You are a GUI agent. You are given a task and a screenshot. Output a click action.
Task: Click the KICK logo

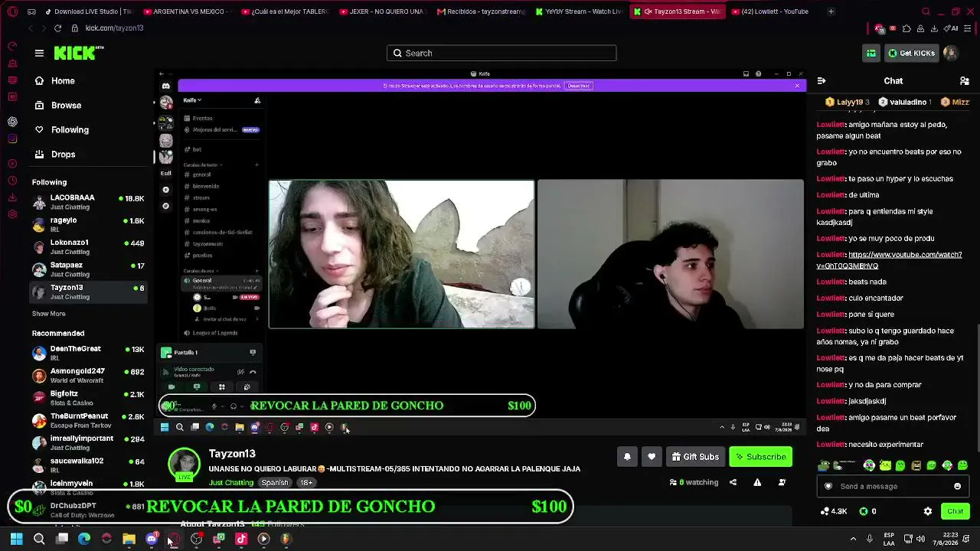(78, 53)
